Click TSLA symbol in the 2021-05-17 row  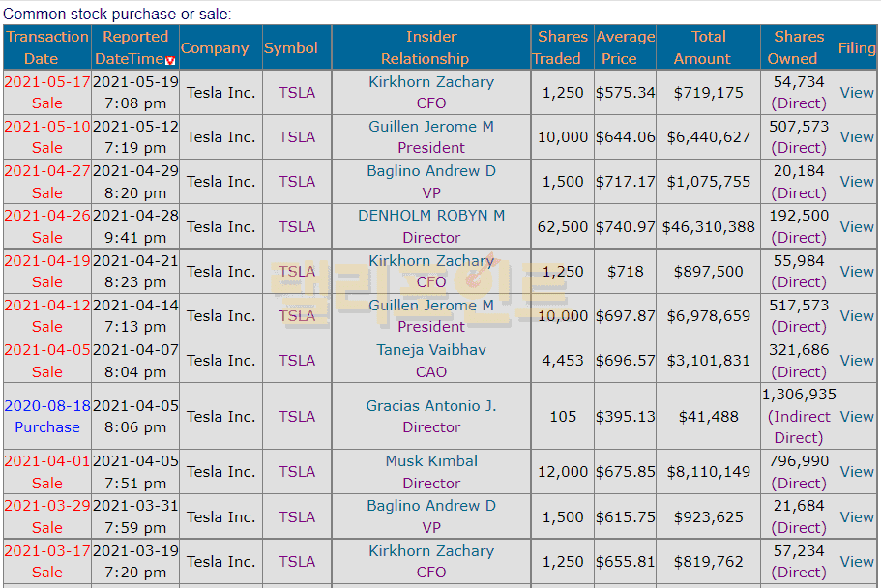coord(297,93)
